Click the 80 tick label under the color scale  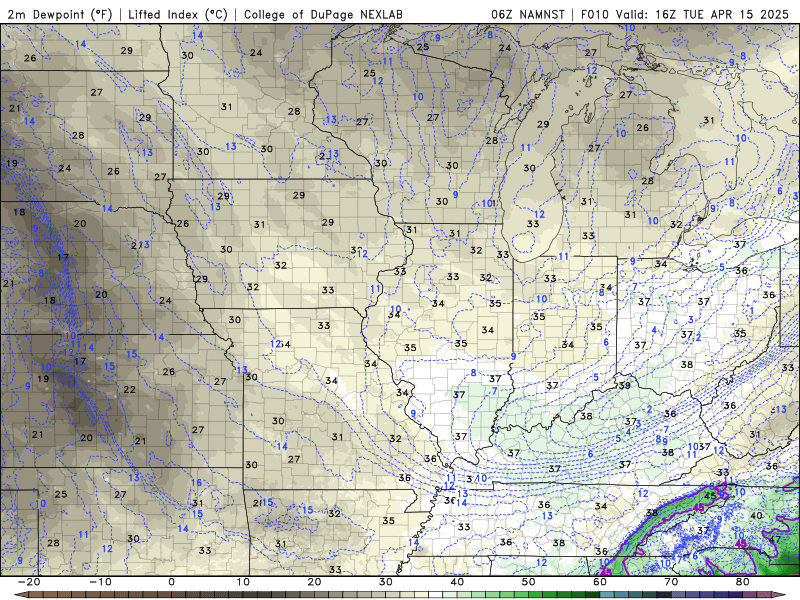pyautogui.click(x=743, y=582)
